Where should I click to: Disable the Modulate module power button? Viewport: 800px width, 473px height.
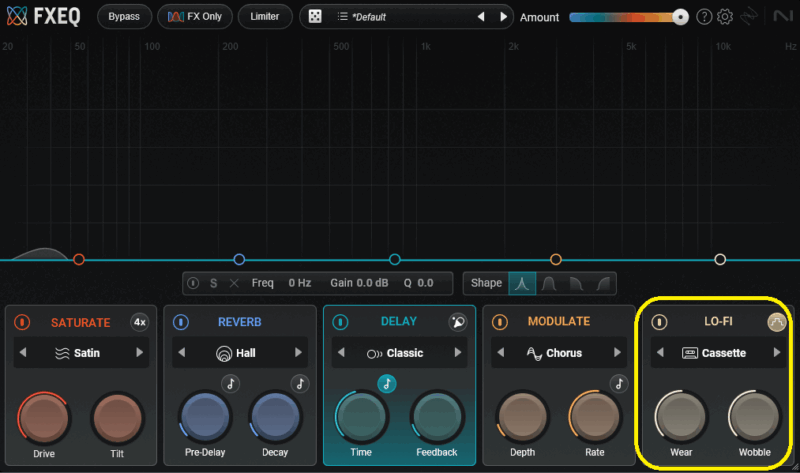click(x=500, y=322)
